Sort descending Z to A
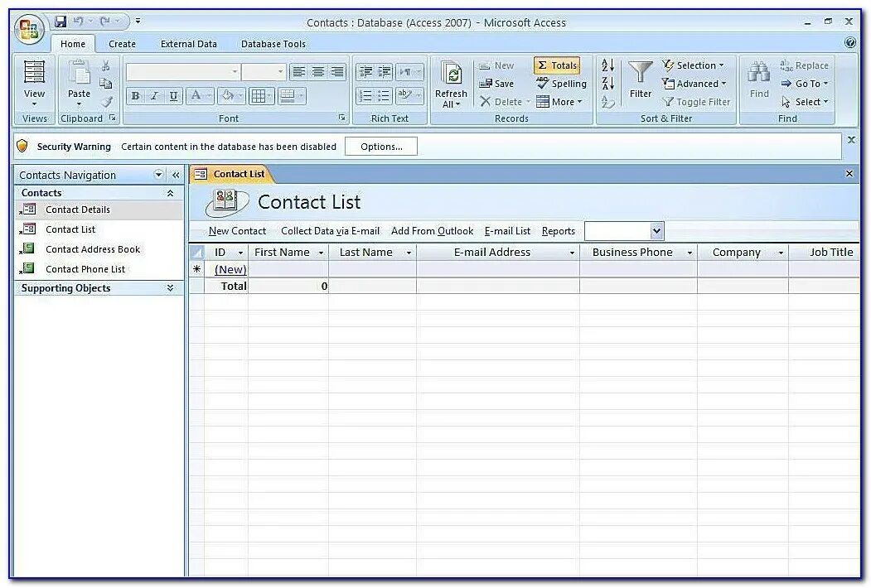The image size is (871, 588). coord(608,84)
